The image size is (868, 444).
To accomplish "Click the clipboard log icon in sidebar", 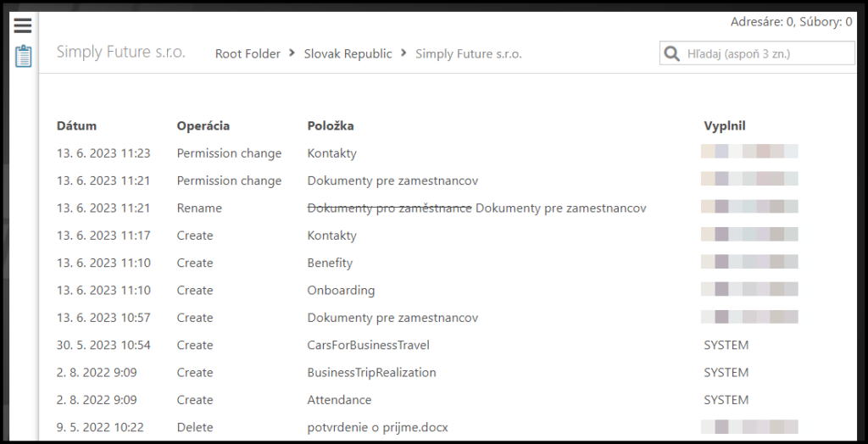I will [24, 57].
